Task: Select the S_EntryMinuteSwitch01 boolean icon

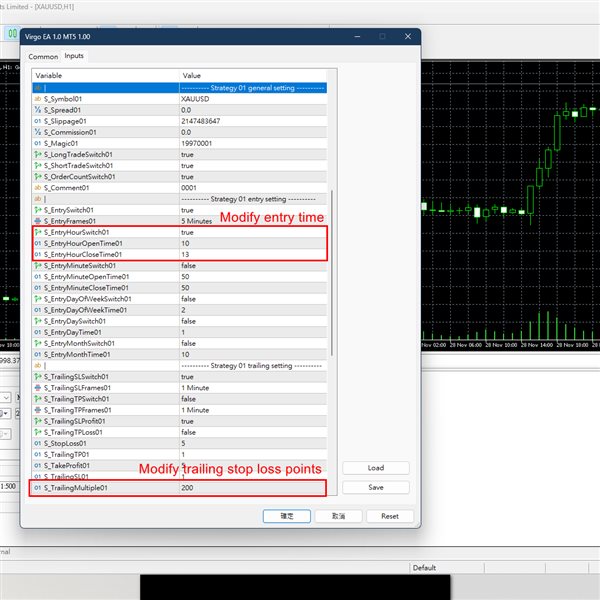Action: (38, 265)
